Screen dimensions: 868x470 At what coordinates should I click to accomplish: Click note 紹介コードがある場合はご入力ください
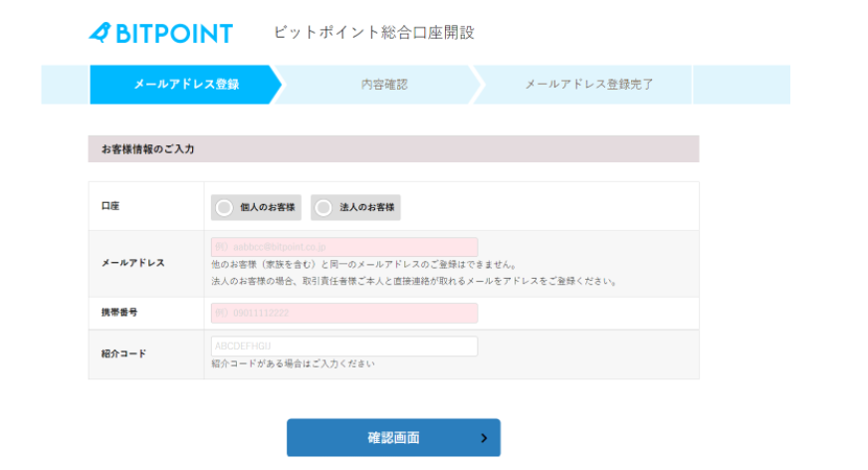[293, 363]
